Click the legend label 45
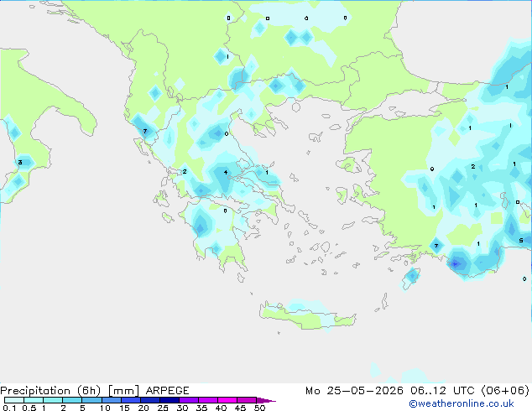The height and width of the screenshot is (411, 532). pyautogui.click(x=240, y=408)
